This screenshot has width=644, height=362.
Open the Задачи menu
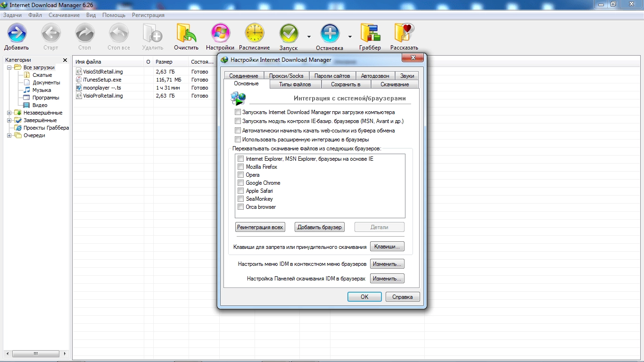click(12, 15)
